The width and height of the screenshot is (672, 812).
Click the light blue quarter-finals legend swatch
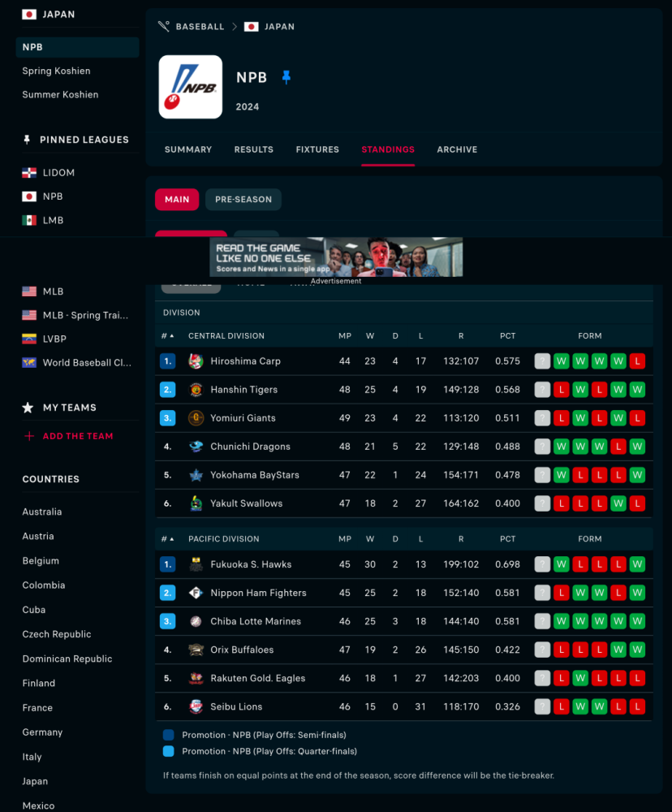[168, 751]
